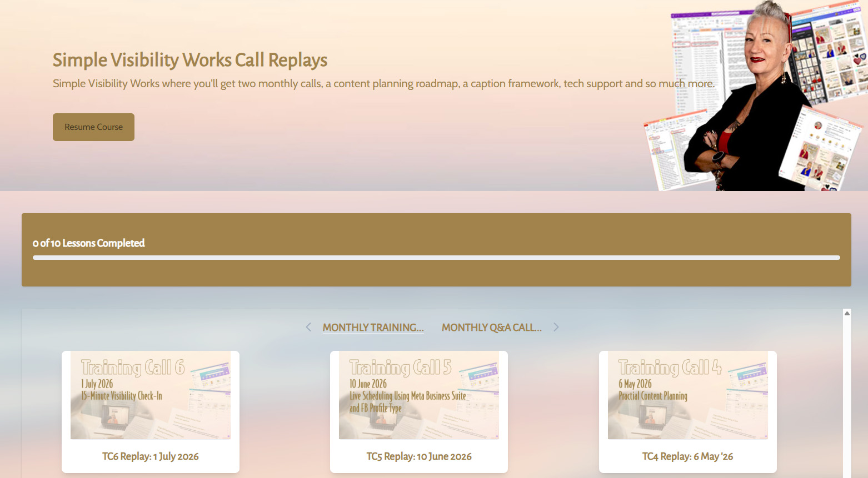This screenshot has height=478, width=868.
Task: Click the scrollbar up arrow
Action: pos(847,314)
